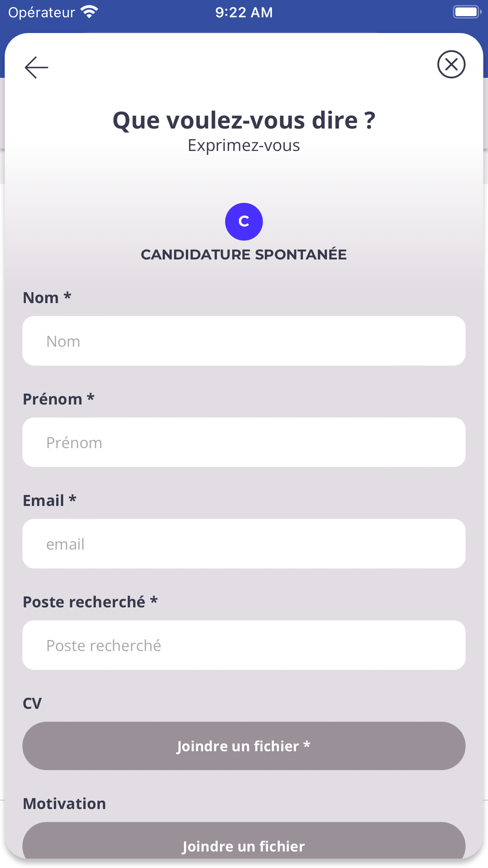Viewport: 488px width, 868px height.
Task: Click the CV section label
Action: click(32, 703)
